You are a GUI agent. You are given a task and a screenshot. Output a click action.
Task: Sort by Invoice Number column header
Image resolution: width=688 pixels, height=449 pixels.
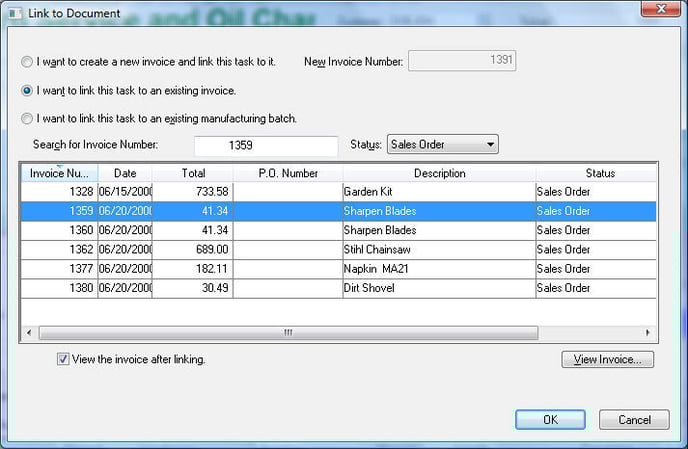click(59, 173)
